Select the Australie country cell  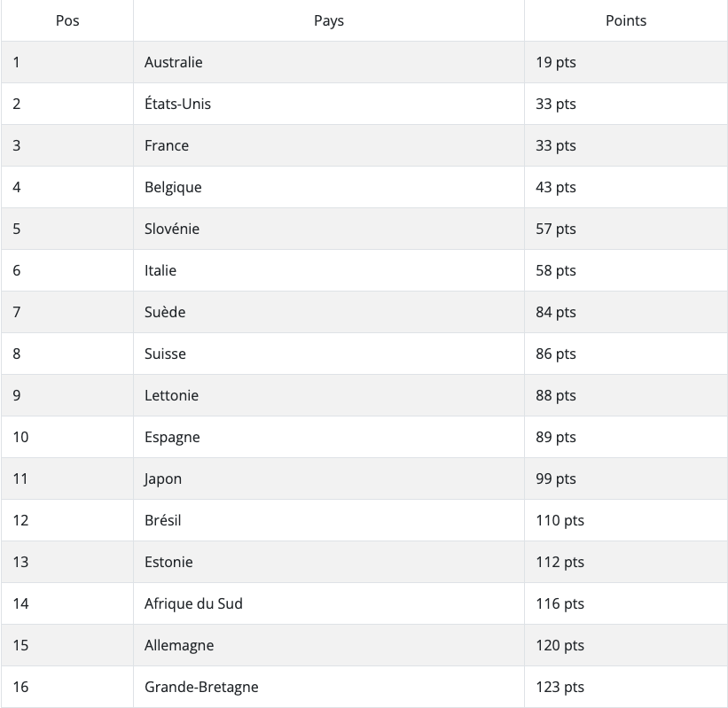(174, 62)
